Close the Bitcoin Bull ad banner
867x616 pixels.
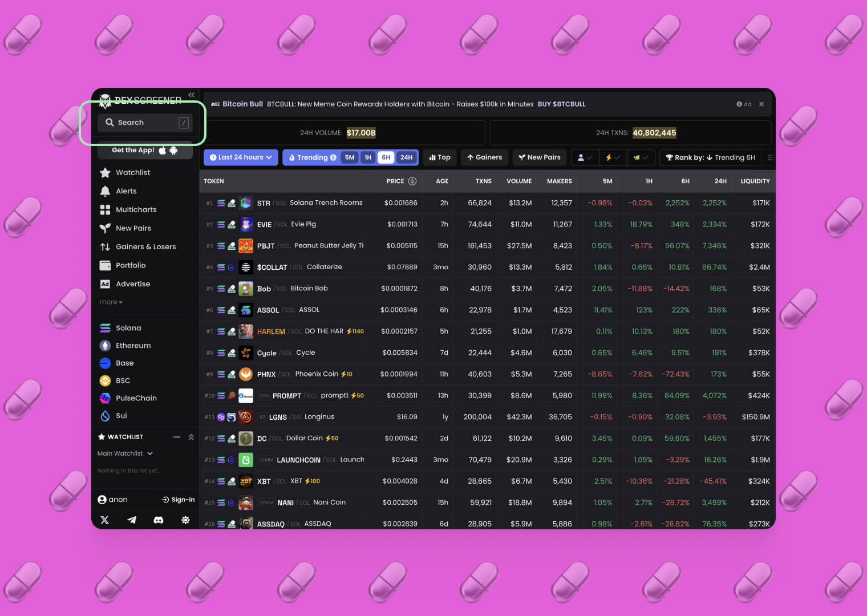click(x=761, y=104)
